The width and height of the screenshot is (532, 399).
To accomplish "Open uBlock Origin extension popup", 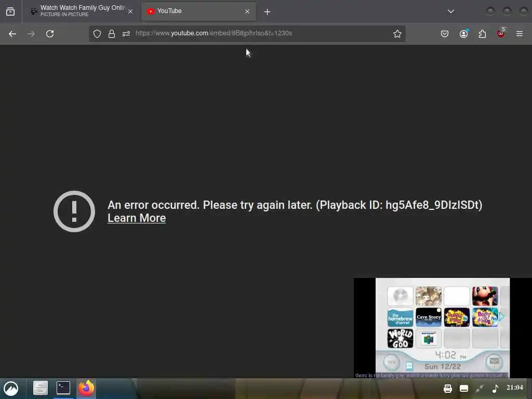I will click(501, 33).
